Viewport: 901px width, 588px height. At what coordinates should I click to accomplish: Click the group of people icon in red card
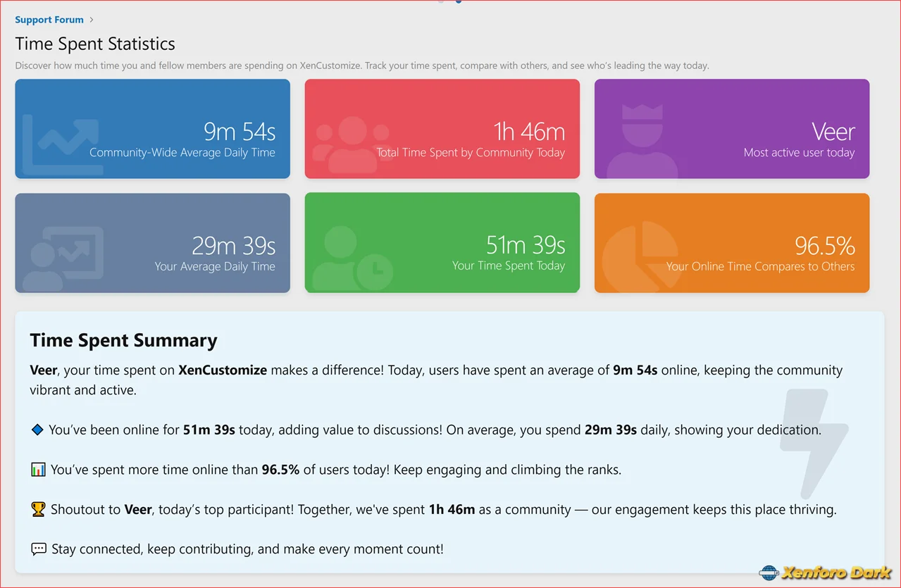point(352,145)
